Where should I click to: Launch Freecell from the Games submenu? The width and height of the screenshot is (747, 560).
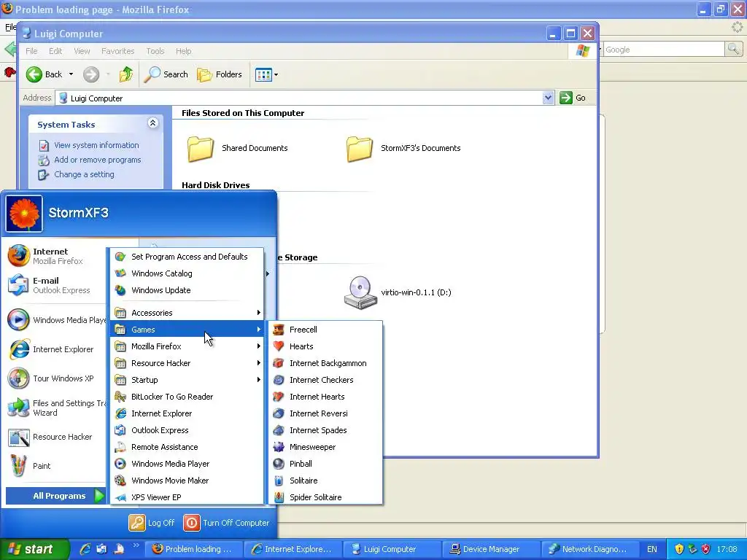(326, 330)
